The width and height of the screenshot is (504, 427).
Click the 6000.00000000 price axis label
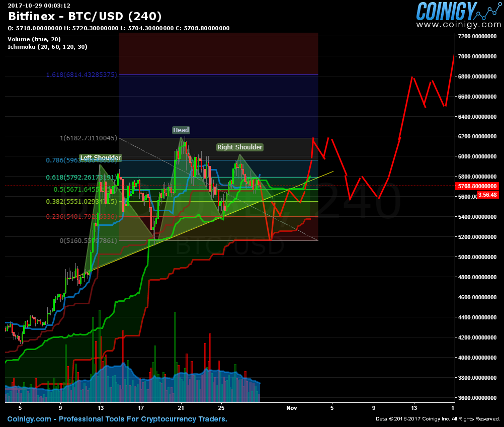point(477,156)
